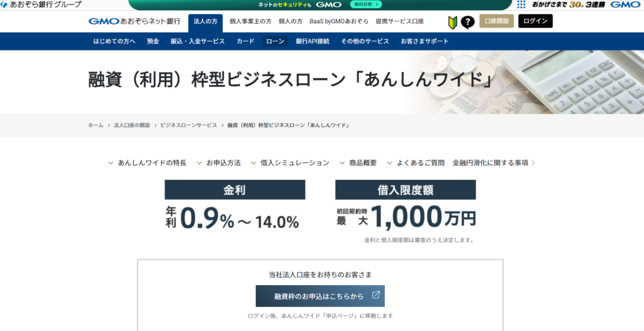644x331 pixels.
Task: Select the 個人の方 tab
Action: 291,21
